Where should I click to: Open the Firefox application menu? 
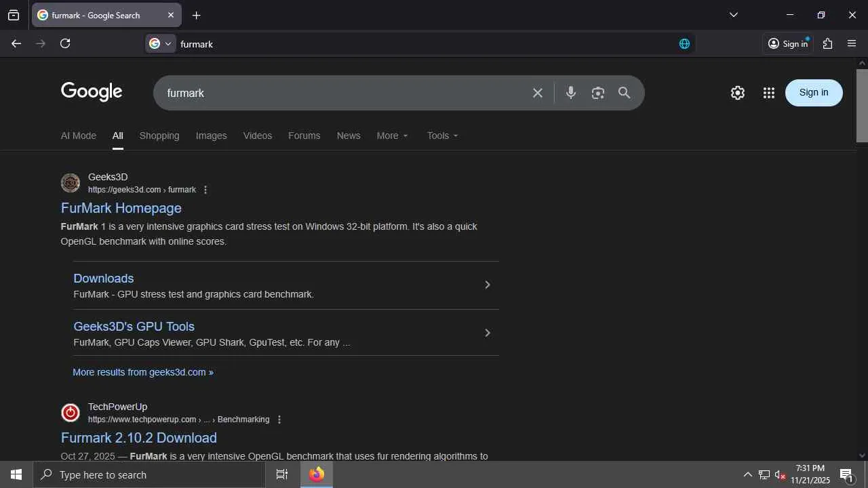pyautogui.click(x=852, y=43)
